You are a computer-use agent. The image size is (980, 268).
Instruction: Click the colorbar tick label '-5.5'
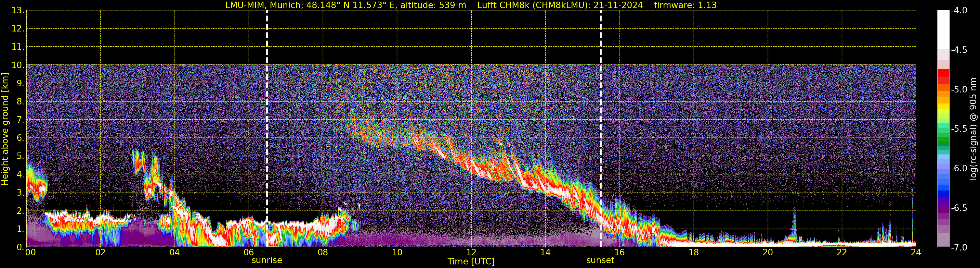(x=959, y=129)
